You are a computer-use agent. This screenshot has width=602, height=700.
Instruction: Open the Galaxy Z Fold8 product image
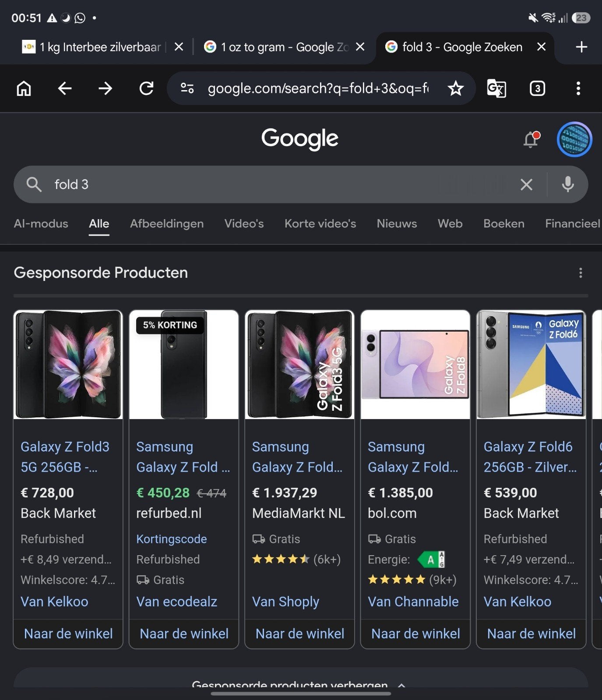[415, 364]
